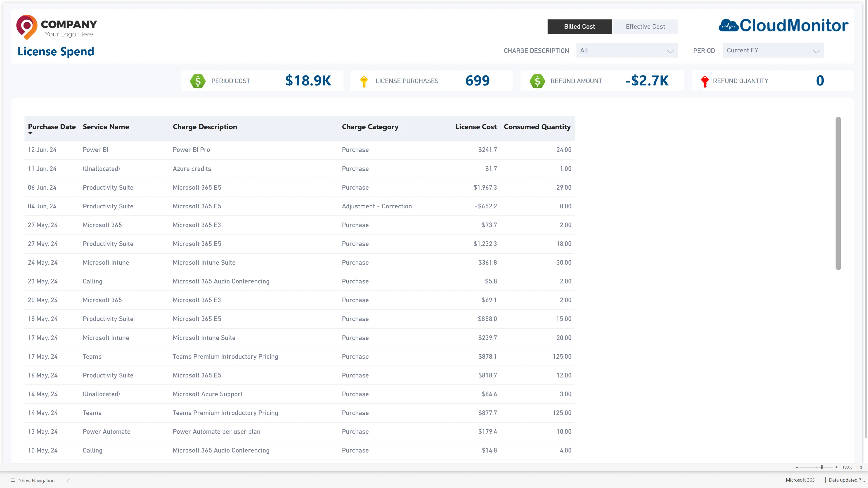Click the 18 May, 24 date cell
Image resolution: width=868 pixels, height=488 pixels.
pos(43,319)
